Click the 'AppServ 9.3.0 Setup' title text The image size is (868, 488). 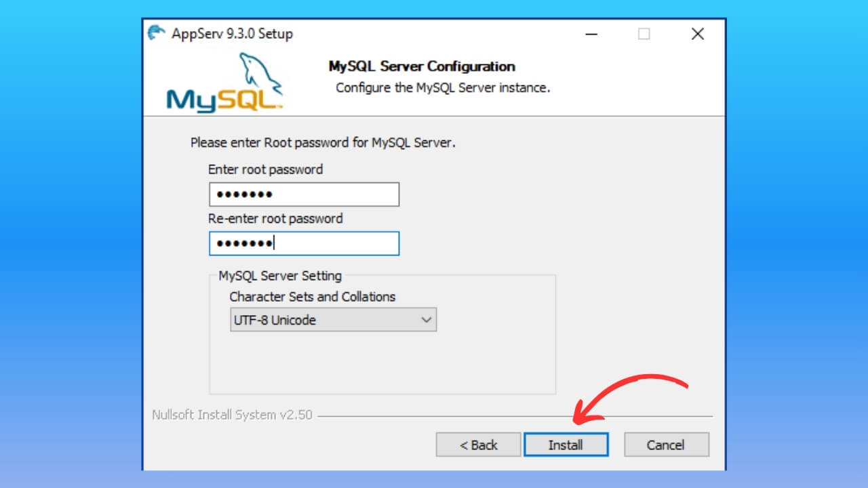click(x=232, y=34)
